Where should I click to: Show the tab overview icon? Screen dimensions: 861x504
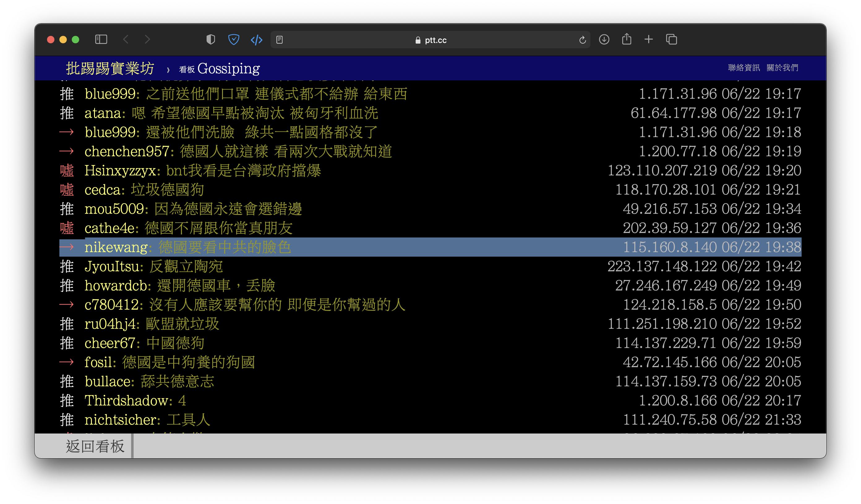click(x=671, y=40)
